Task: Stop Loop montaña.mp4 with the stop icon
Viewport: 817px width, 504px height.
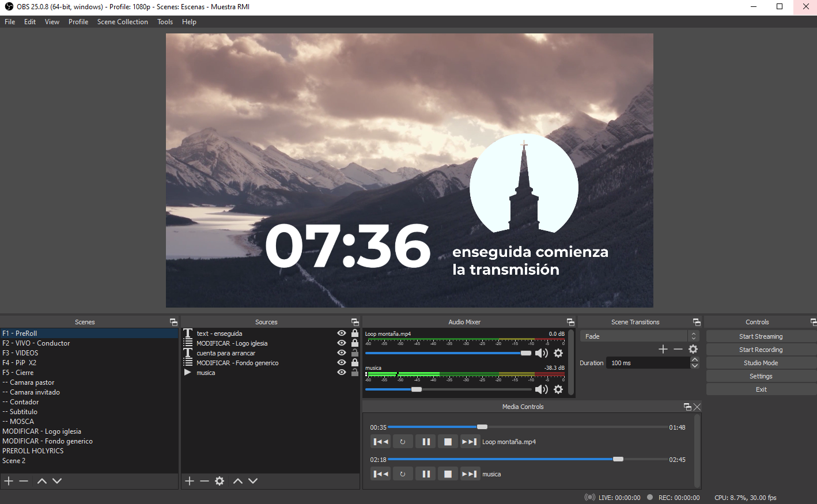Action: pos(447,441)
